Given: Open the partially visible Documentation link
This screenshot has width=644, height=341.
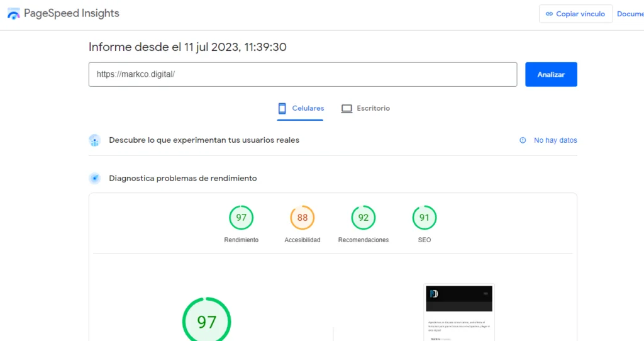Looking at the screenshot, I should [x=630, y=14].
